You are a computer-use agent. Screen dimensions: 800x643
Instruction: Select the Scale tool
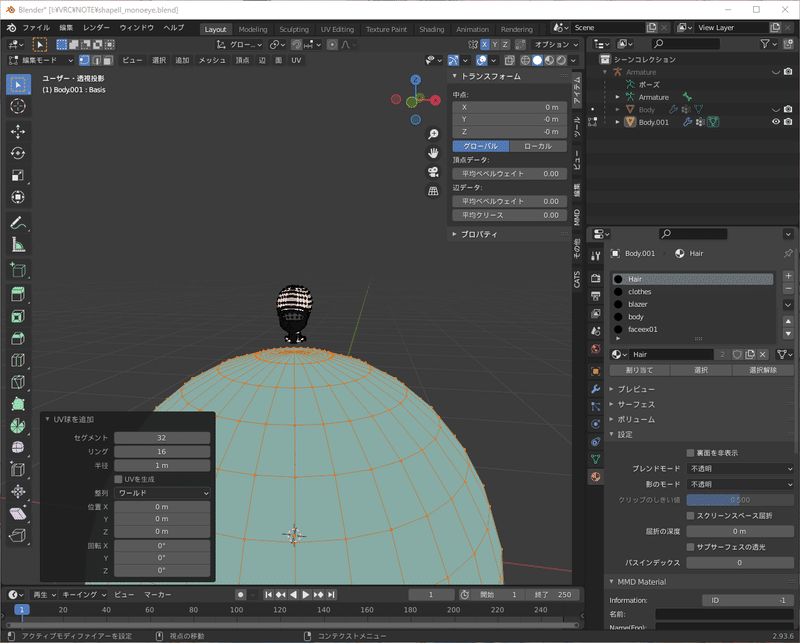[18, 175]
